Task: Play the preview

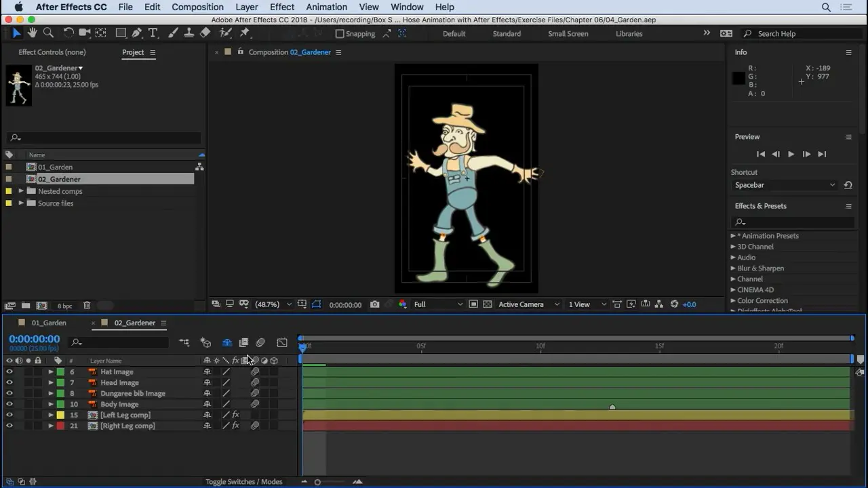Action: 791,155
